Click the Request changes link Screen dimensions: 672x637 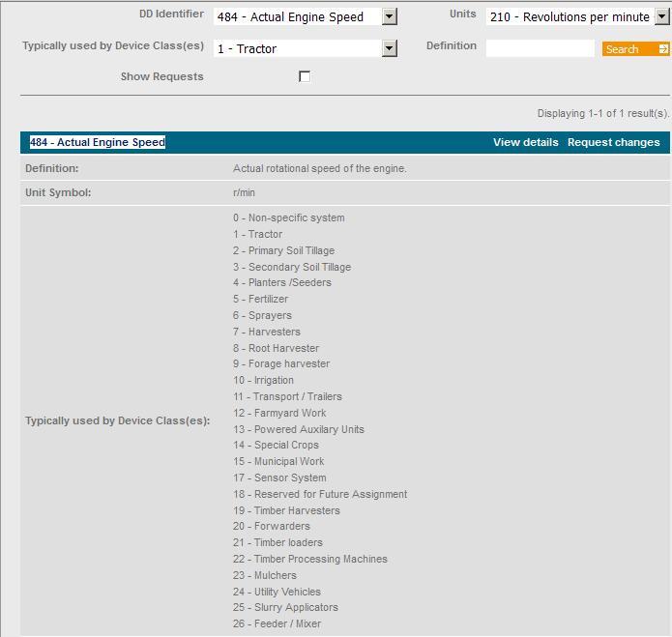point(613,142)
